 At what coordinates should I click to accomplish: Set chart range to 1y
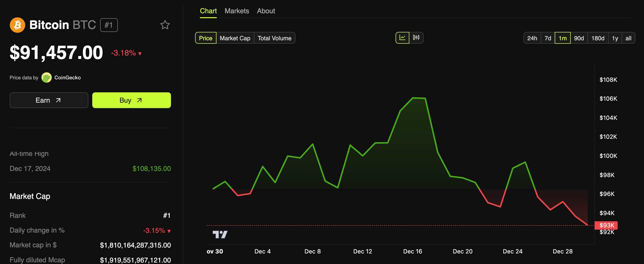pyautogui.click(x=615, y=38)
